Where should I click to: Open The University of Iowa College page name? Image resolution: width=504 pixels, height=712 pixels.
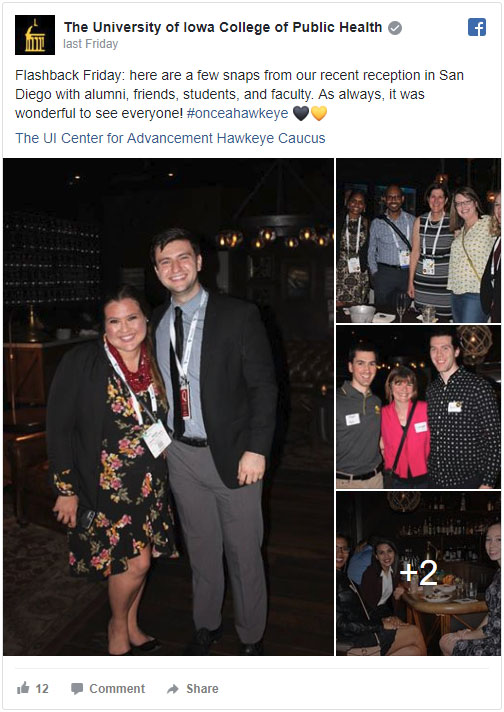(x=223, y=27)
